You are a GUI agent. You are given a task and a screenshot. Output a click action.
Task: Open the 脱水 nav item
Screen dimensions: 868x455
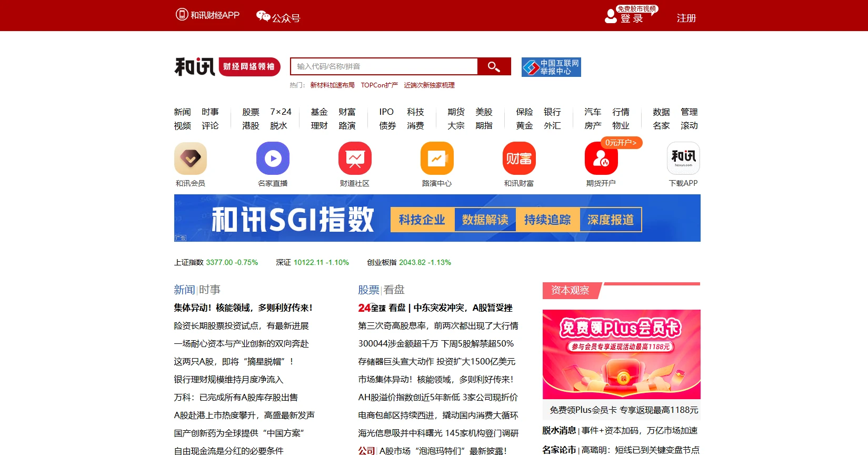278,125
